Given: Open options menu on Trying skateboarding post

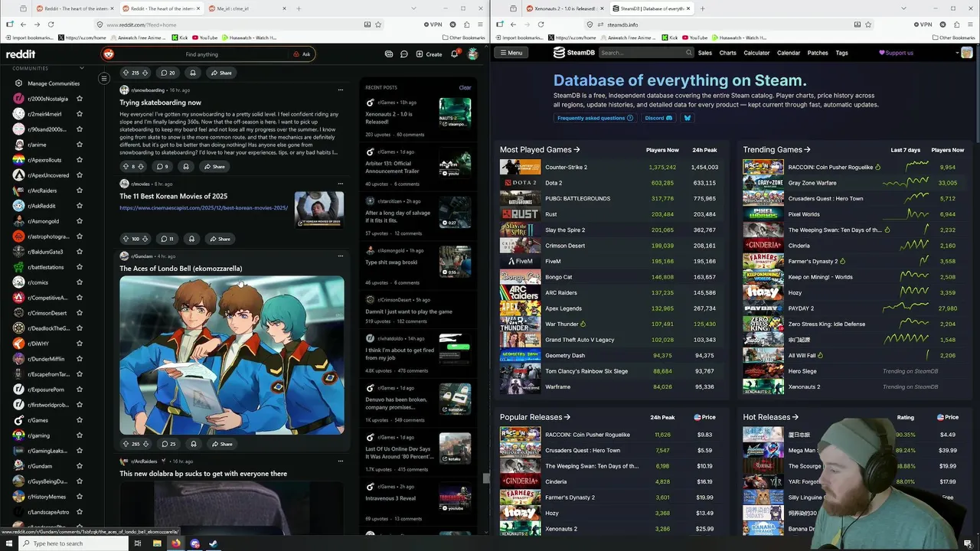Looking at the screenshot, I should [341, 90].
